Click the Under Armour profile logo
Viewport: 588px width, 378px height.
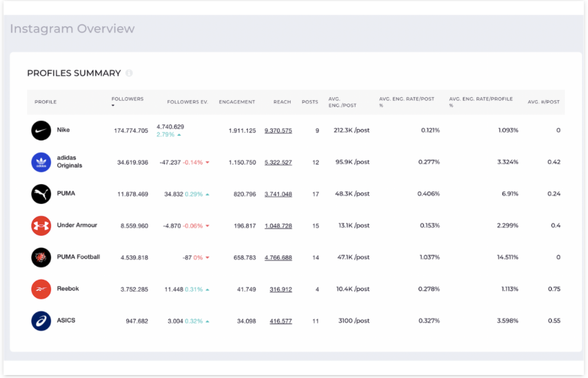pos(41,226)
